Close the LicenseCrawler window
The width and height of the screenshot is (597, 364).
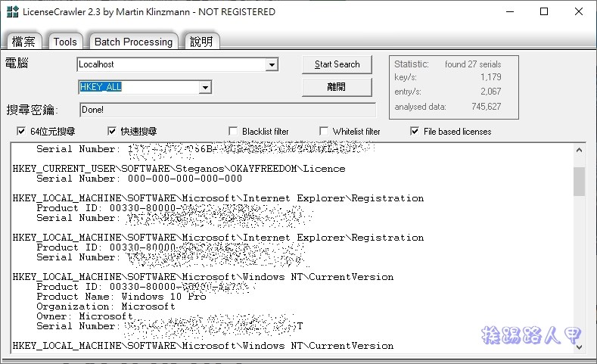click(579, 11)
